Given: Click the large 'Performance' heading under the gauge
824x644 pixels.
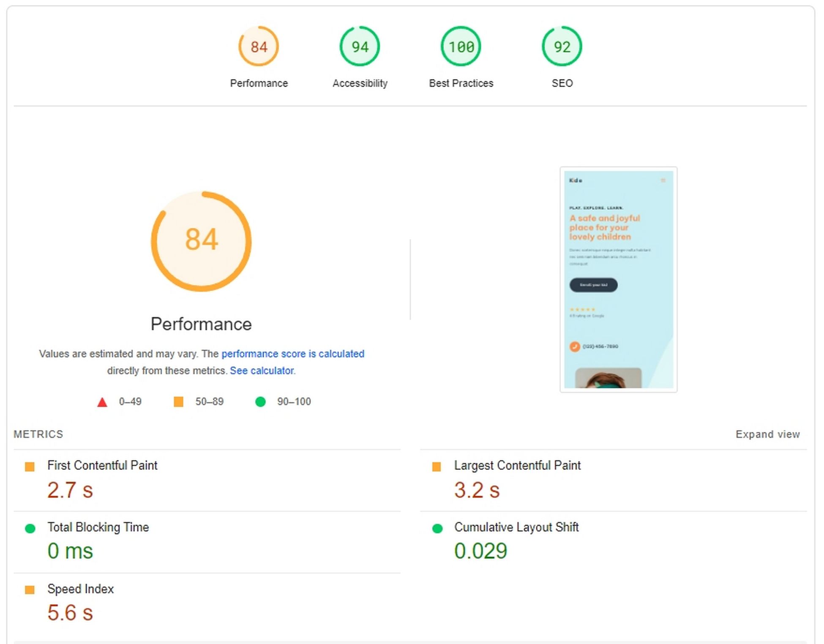Looking at the screenshot, I should [201, 325].
